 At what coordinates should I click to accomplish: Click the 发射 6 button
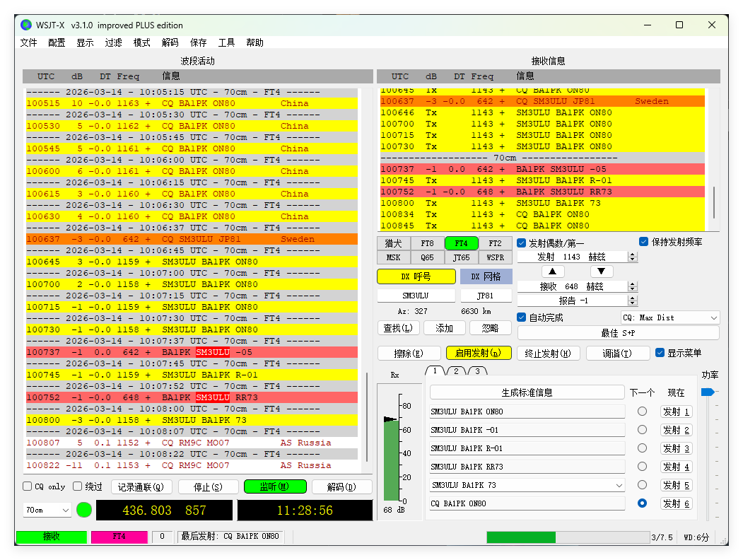coord(676,503)
